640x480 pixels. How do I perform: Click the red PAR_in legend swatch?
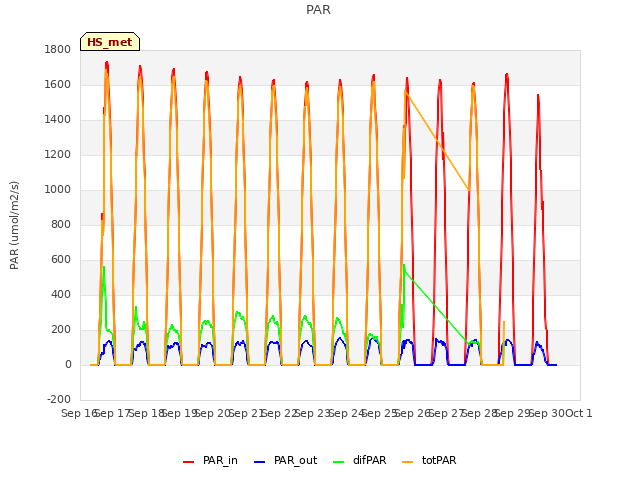[x=189, y=462]
